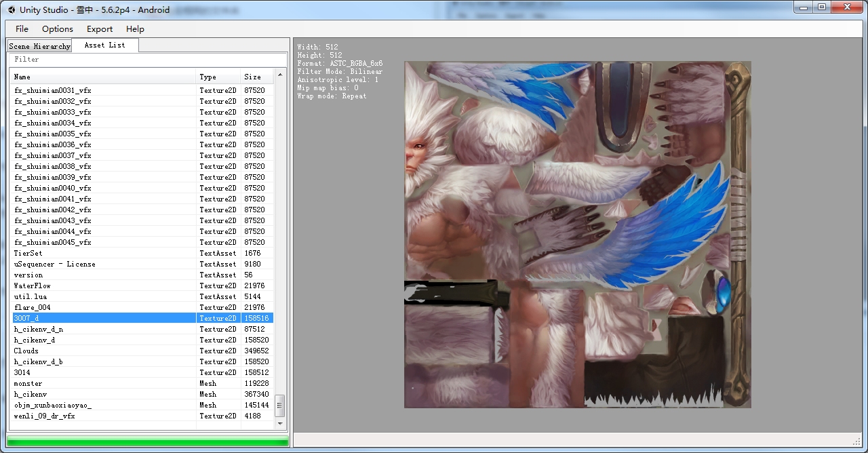868x453 pixels.
Task: Select the highlighted 3007_d row
Action: point(142,318)
